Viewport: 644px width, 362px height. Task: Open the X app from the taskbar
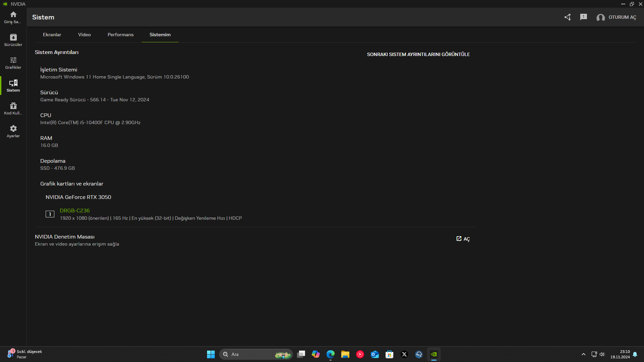[404, 354]
